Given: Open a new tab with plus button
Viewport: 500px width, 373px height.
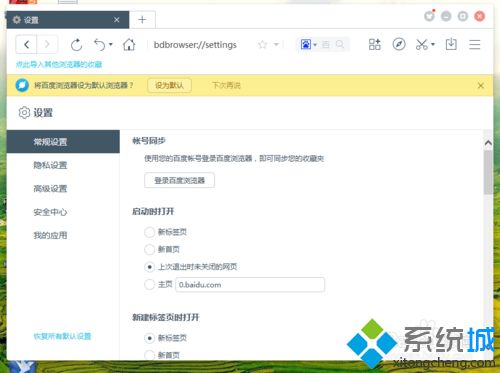Looking at the screenshot, I should coord(142,20).
